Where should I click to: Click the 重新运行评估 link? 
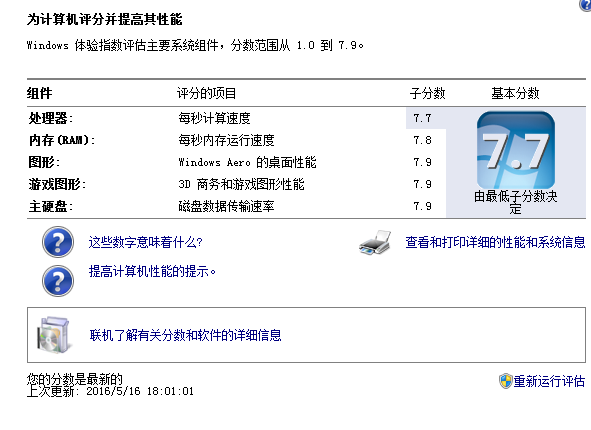(549, 381)
